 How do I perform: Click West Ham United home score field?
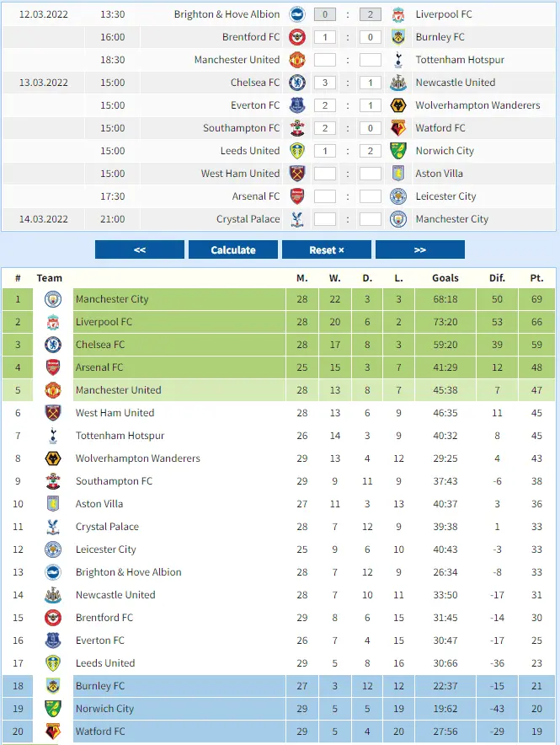325,174
